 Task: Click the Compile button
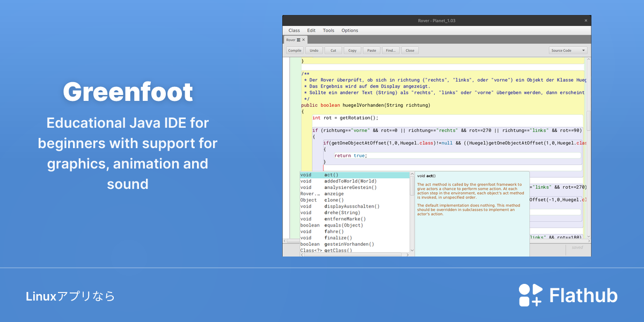tap(295, 50)
